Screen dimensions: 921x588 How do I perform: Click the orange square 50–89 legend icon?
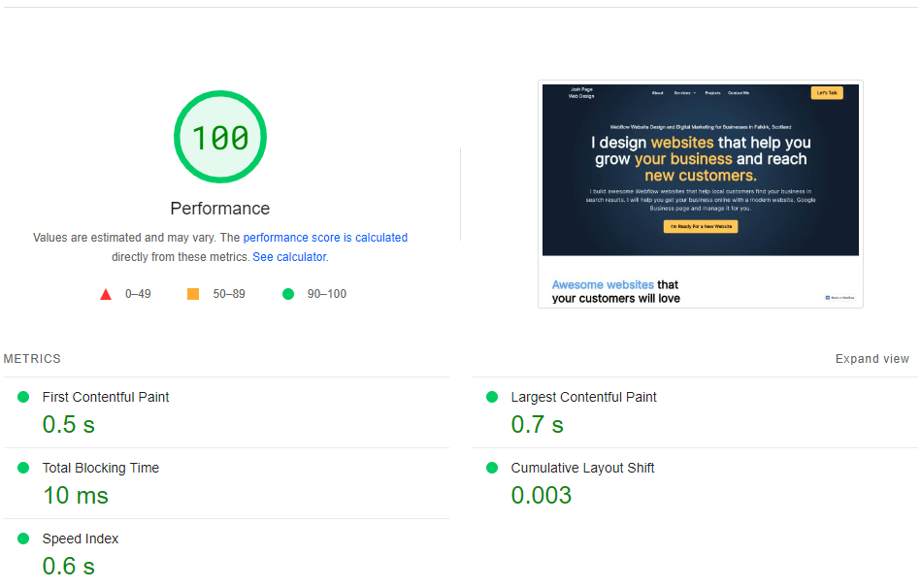tap(193, 294)
